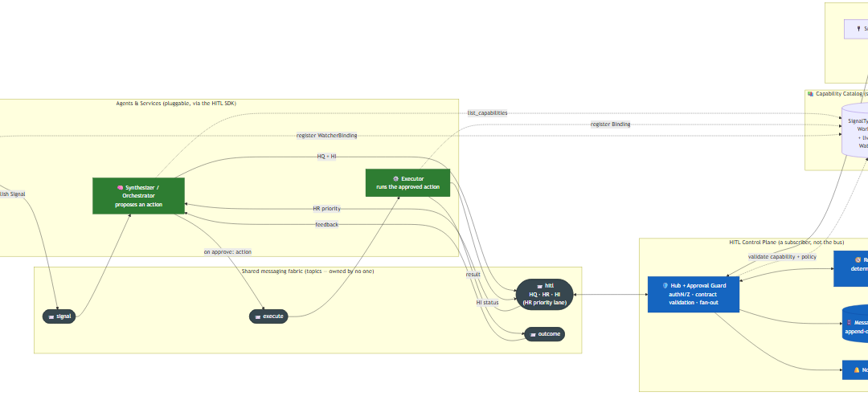Click the envelope icon on outcome topic

533,334
